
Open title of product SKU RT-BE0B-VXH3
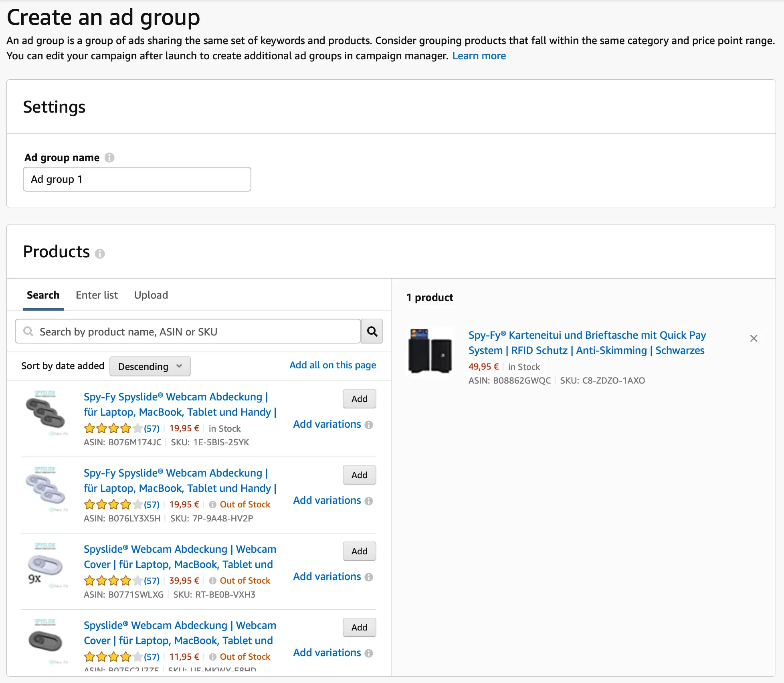click(180, 557)
